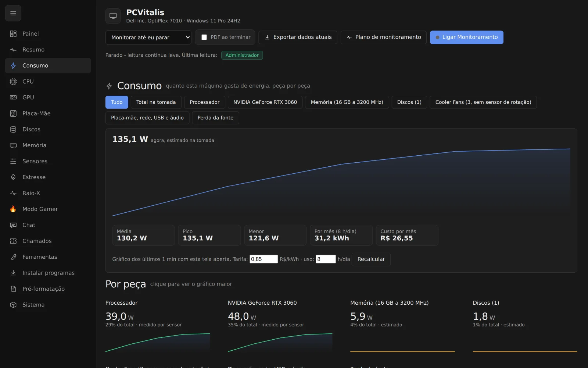
Task: Select the Tudo filter tab
Action: pos(117,102)
